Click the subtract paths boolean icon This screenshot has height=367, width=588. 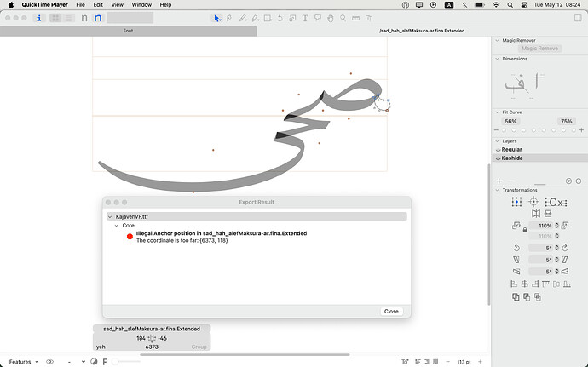coord(527,297)
